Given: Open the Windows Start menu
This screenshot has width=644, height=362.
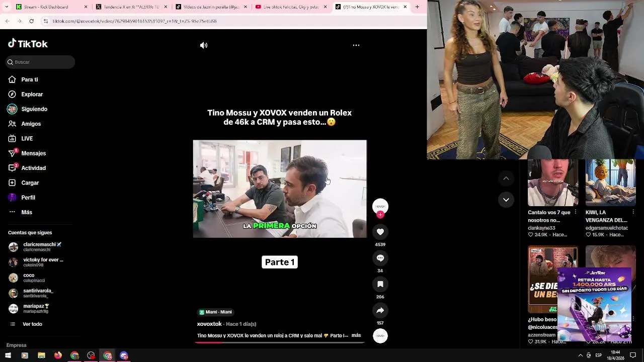Looking at the screenshot, I should tap(8, 355).
